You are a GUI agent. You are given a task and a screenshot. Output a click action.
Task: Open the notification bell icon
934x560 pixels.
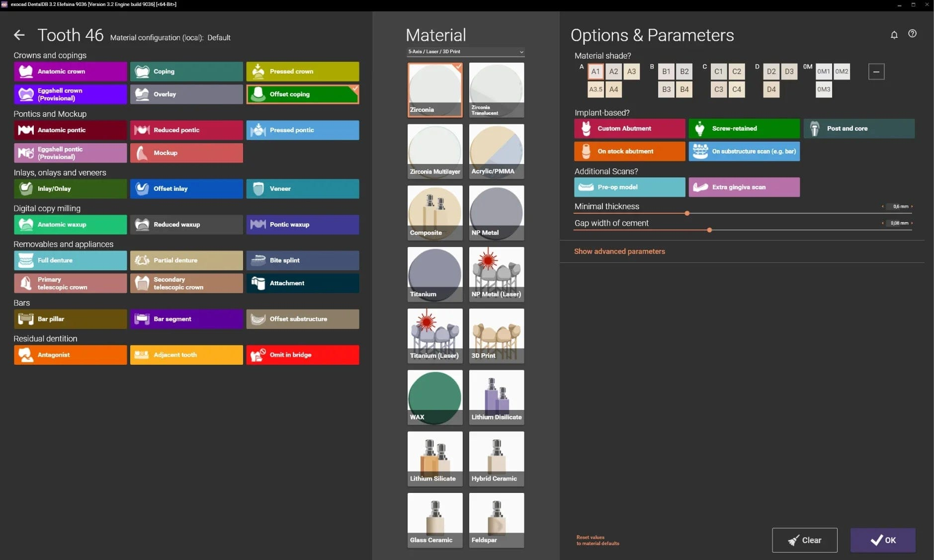pos(894,35)
